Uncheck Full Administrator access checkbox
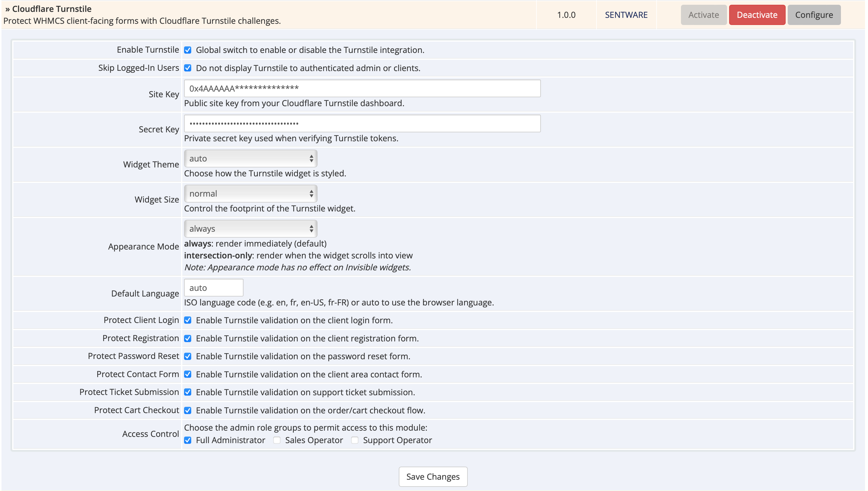 point(188,440)
